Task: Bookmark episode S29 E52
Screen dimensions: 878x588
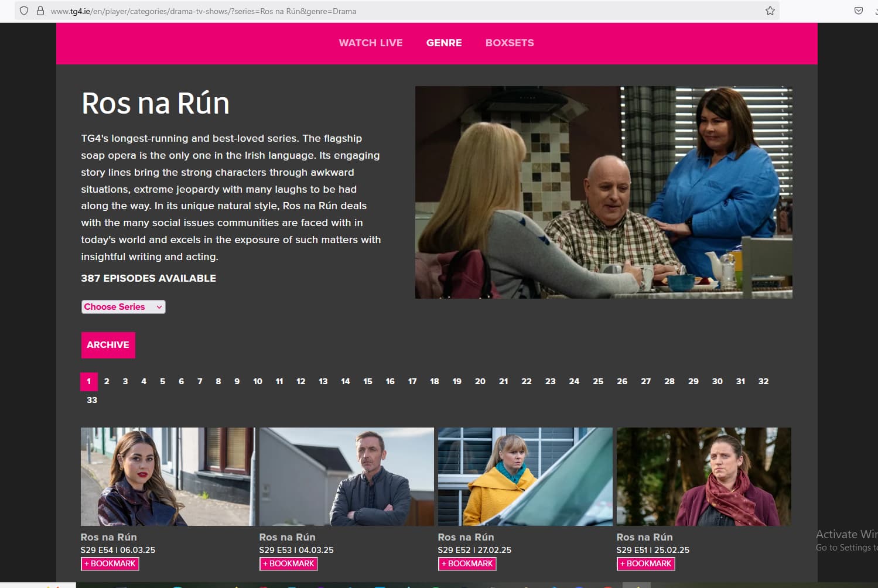Action: 467,564
